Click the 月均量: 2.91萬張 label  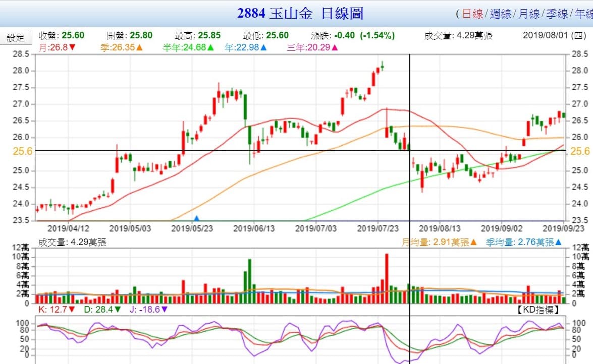439,242
